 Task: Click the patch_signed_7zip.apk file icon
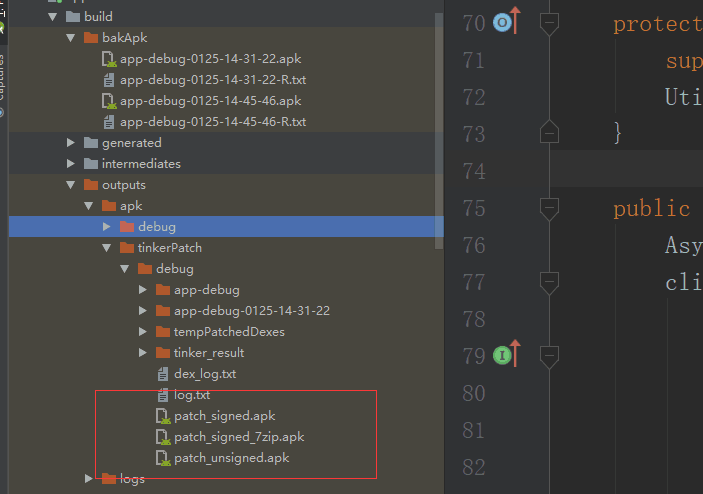pos(163,438)
